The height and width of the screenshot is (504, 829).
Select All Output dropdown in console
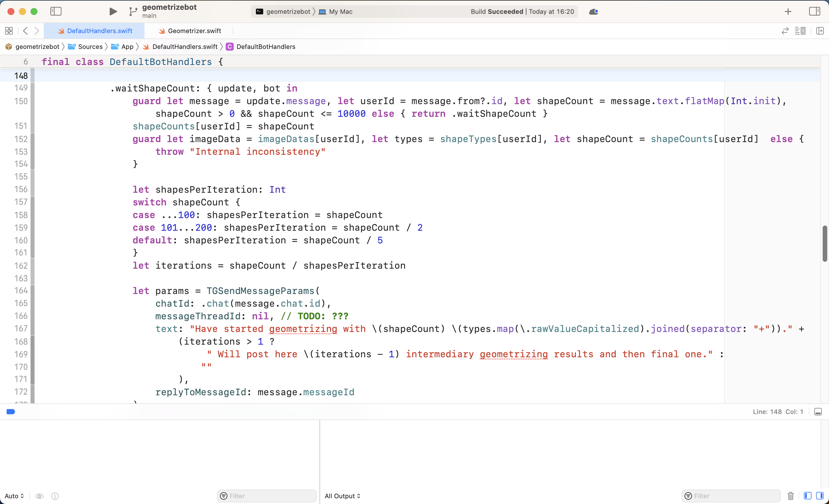342,496
